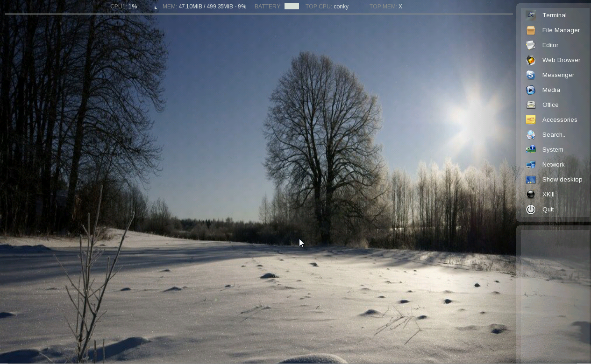Image resolution: width=591 pixels, height=364 pixels.
Task: Click the System info icon
Action: (531, 150)
